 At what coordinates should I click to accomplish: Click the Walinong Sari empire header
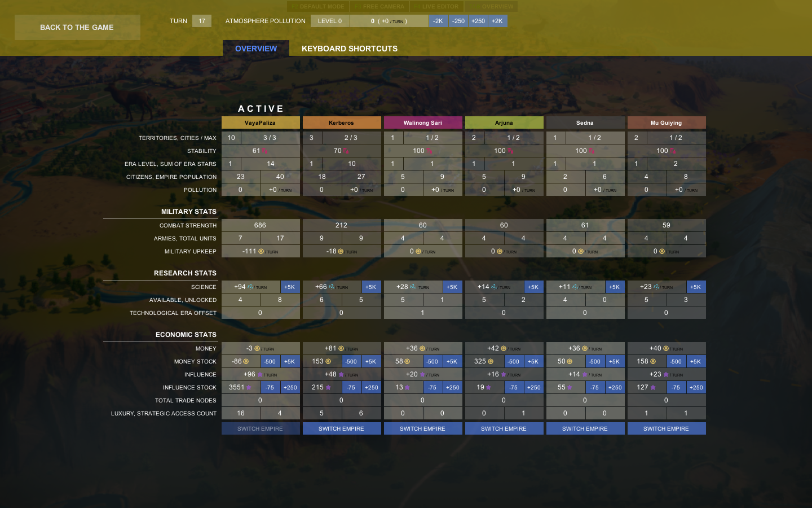[x=423, y=122]
